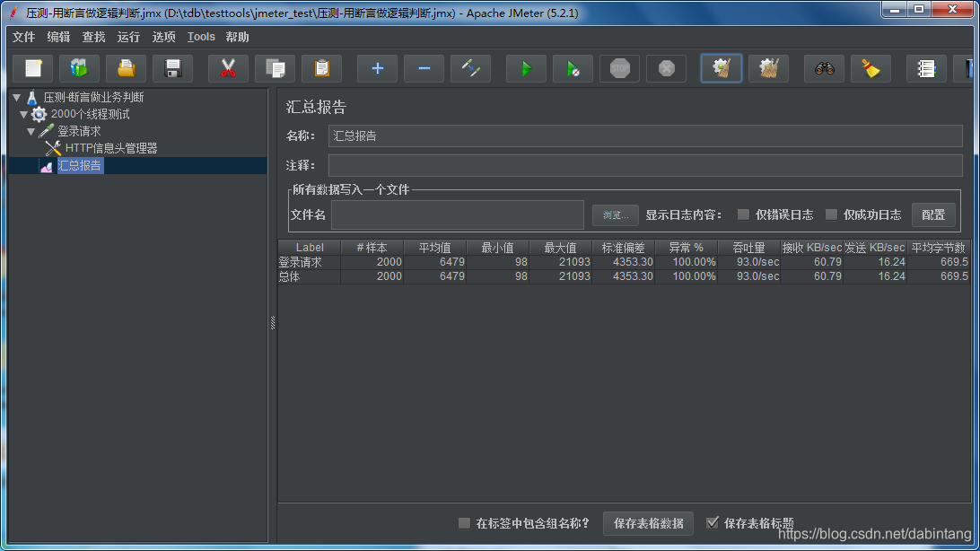Open the Templates icon in toolbar

(79, 68)
